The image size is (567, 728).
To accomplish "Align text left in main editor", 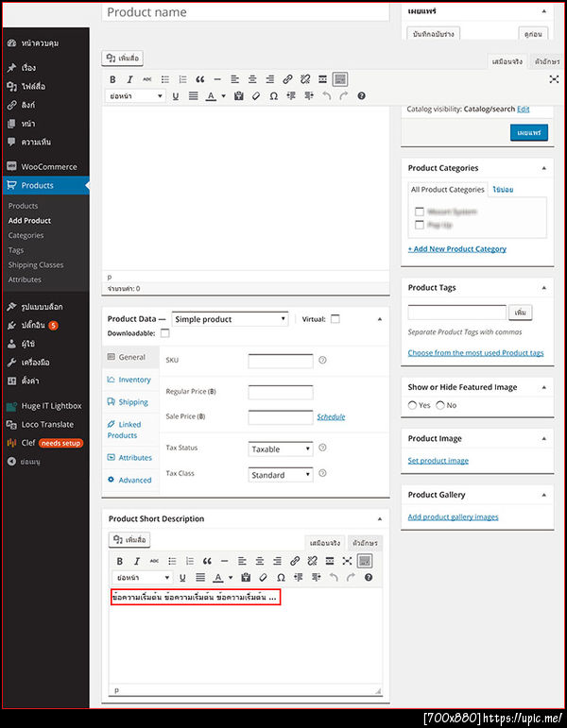I will [x=234, y=79].
